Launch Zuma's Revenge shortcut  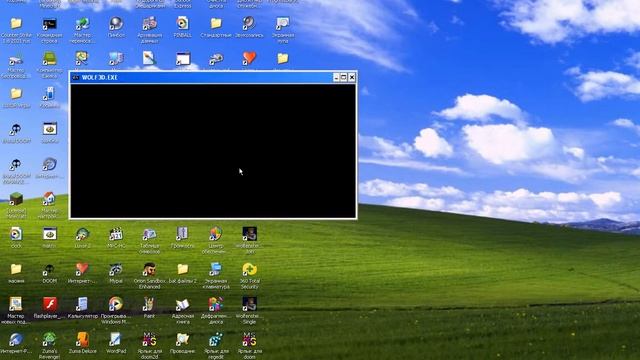[x=49, y=339]
